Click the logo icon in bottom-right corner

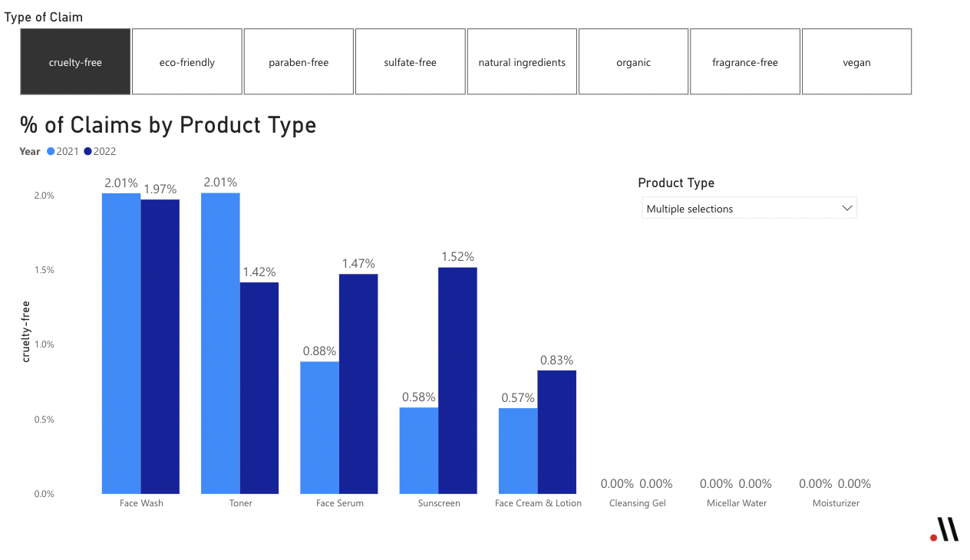pyautogui.click(x=945, y=529)
